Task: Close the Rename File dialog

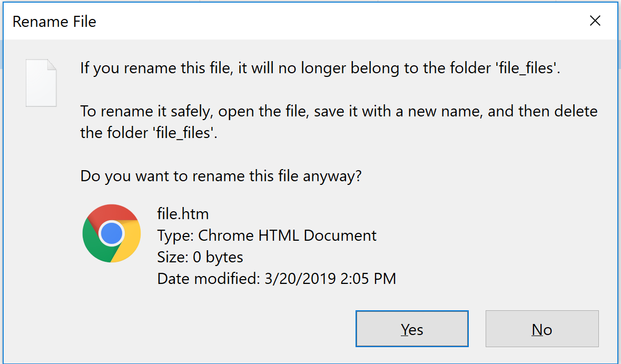Action: tap(595, 21)
